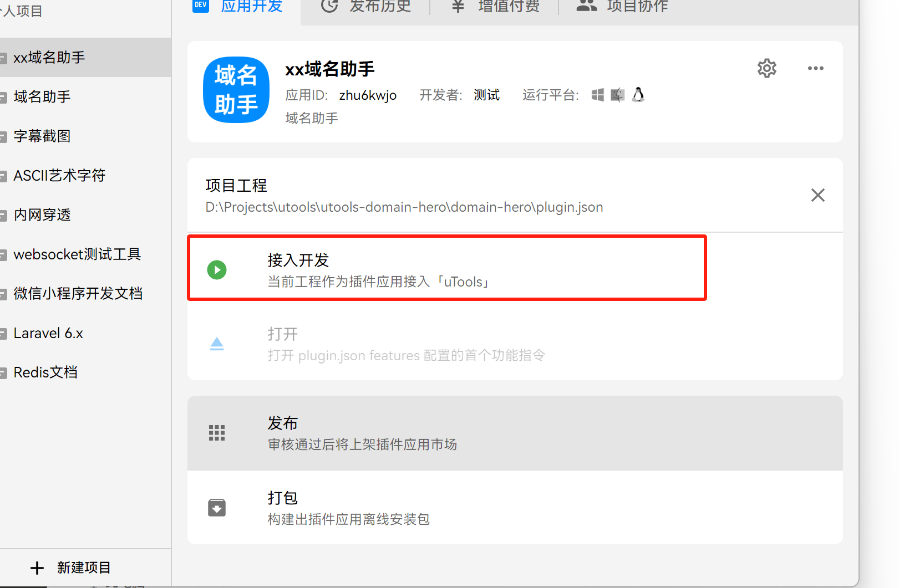Click the plus icon for 新建项目
The height and width of the screenshot is (588, 899).
[37, 567]
